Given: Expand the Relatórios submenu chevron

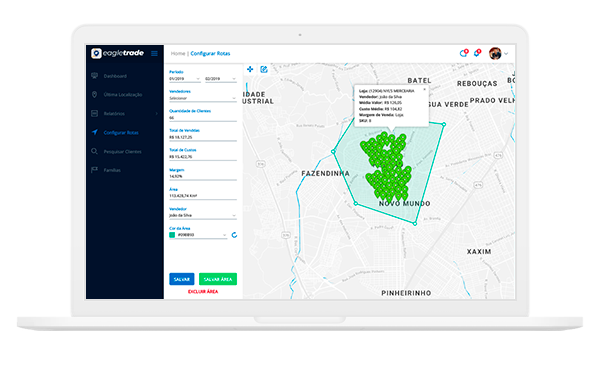Looking at the screenshot, I should 157,114.
